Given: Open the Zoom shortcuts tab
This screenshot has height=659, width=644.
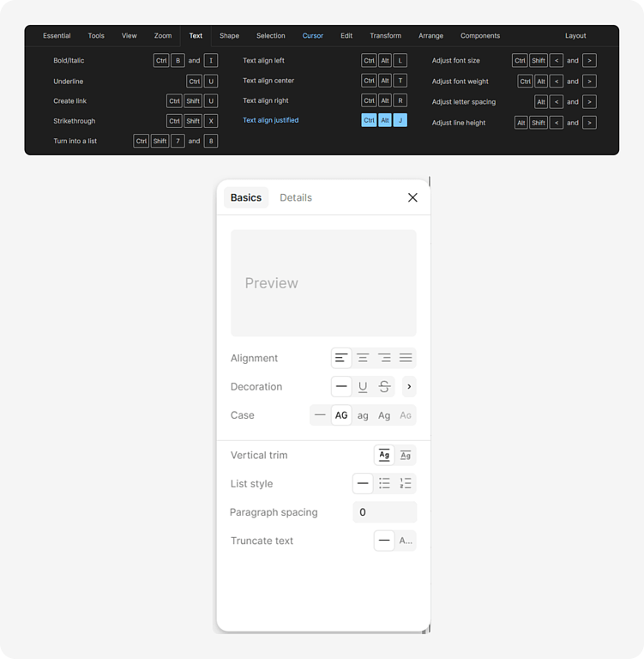Looking at the screenshot, I should click(163, 36).
